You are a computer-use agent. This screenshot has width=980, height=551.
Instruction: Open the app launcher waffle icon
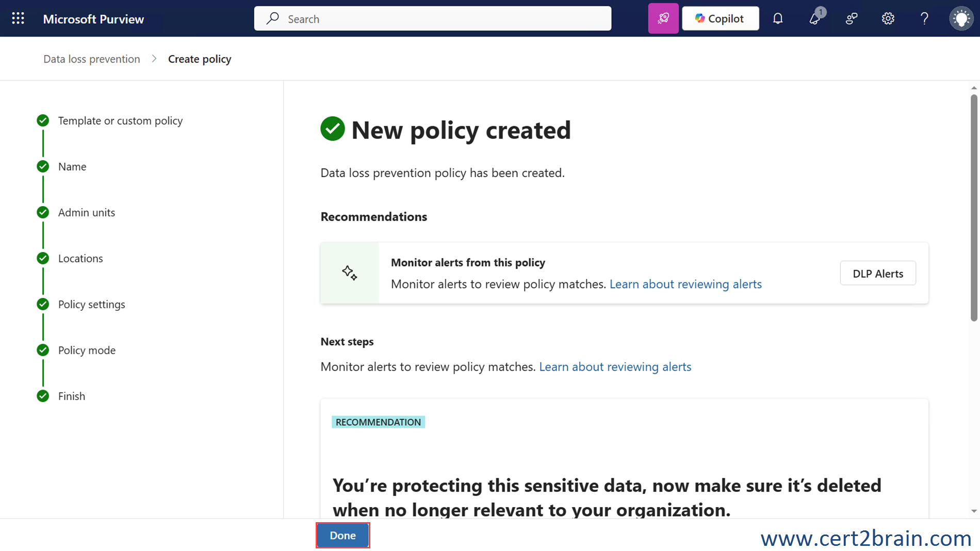[18, 19]
